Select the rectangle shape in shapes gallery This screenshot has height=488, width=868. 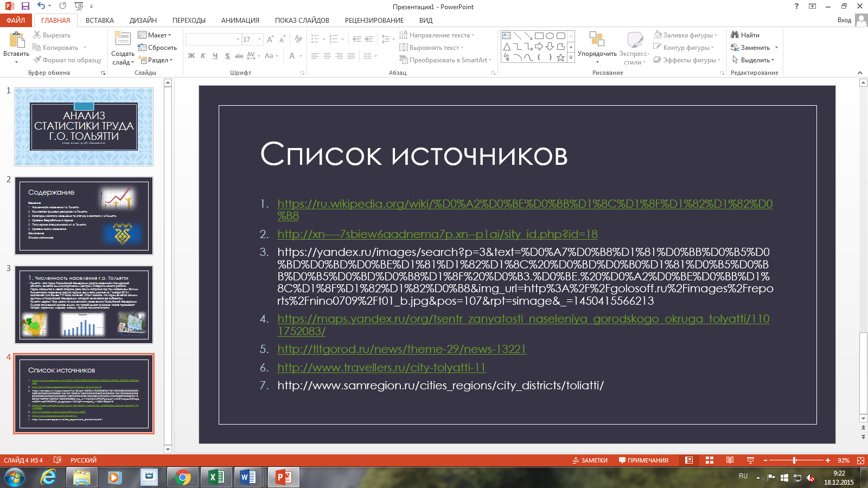coord(539,36)
